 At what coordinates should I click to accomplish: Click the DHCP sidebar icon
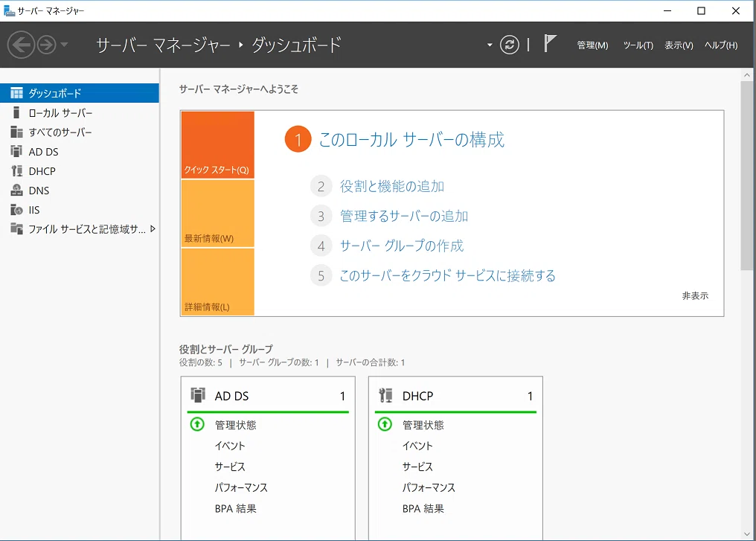coord(16,170)
